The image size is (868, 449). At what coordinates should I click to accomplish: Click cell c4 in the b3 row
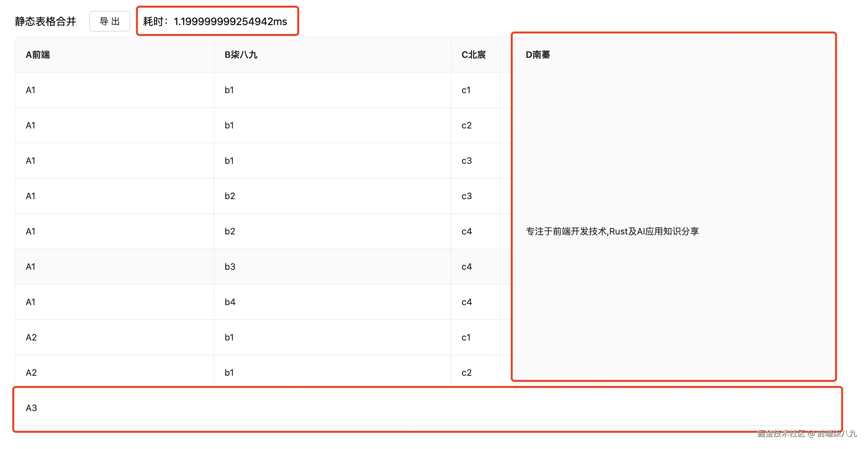(466, 267)
